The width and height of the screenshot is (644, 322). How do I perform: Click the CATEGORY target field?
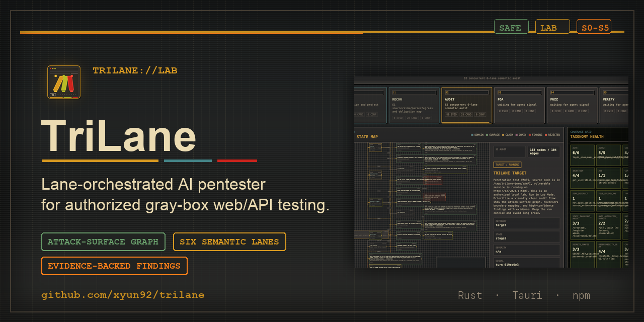(526, 223)
